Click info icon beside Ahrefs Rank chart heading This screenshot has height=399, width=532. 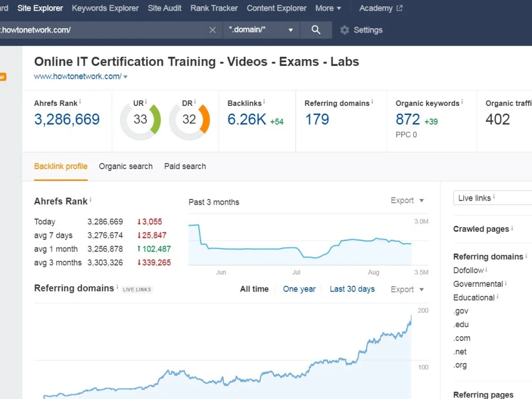click(x=90, y=200)
